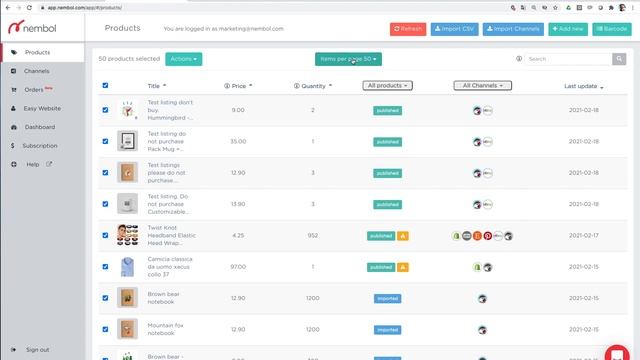The image size is (640, 360).
Task: Click the Channels icon in sidebar
Action: (13, 71)
